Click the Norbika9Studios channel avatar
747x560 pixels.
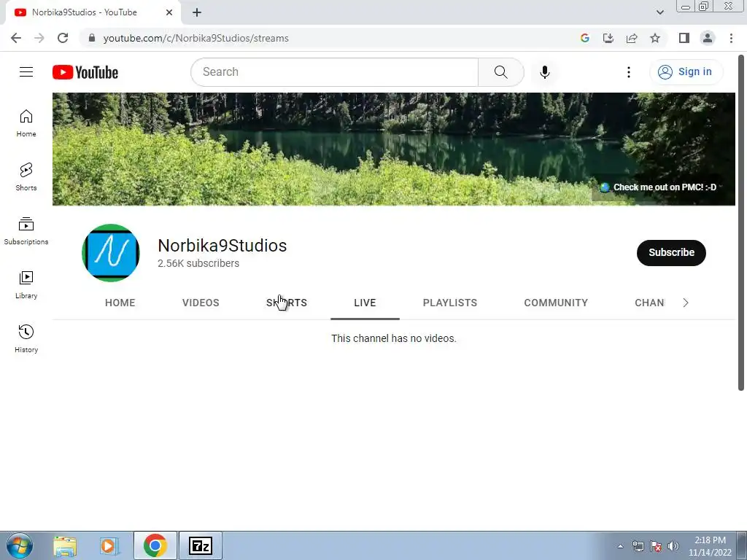pos(111,252)
